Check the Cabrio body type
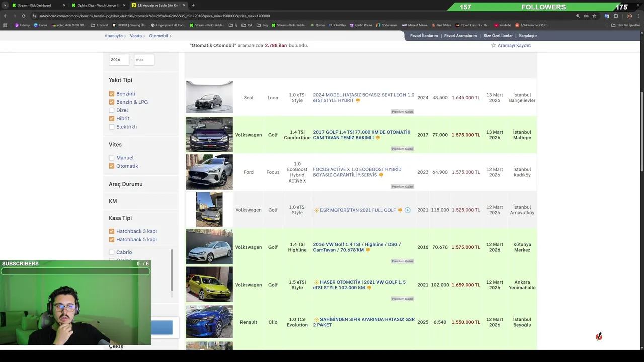Image resolution: width=644 pixels, height=362 pixels. point(111,252)
